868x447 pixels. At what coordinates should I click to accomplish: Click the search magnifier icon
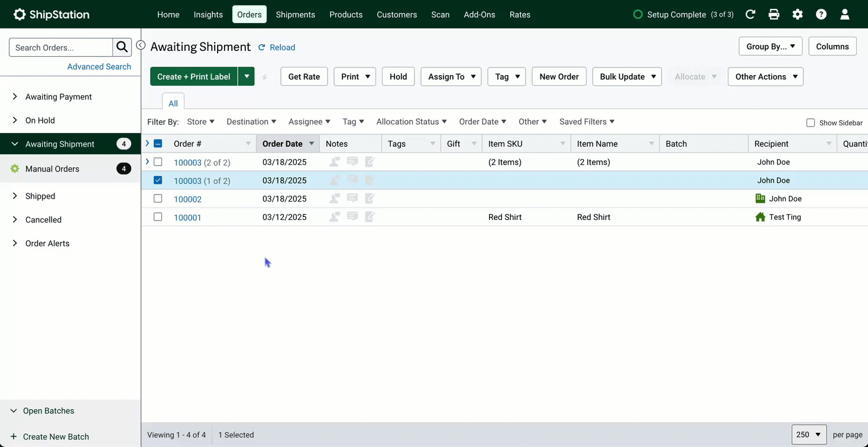point(122,47)
